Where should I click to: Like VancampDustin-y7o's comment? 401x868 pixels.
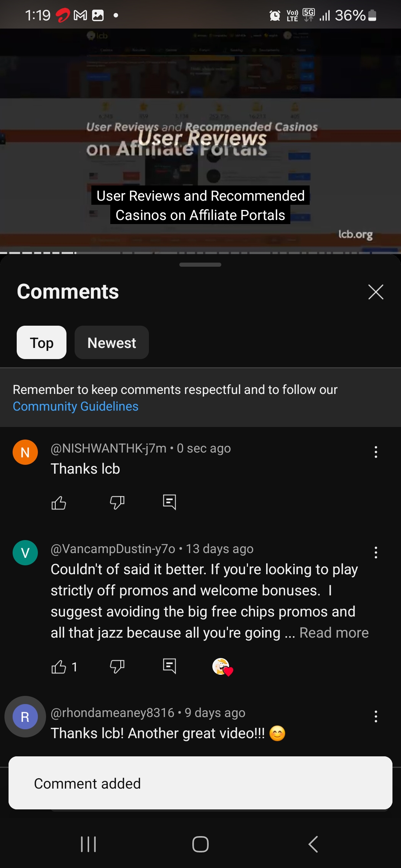pos(59,667)
